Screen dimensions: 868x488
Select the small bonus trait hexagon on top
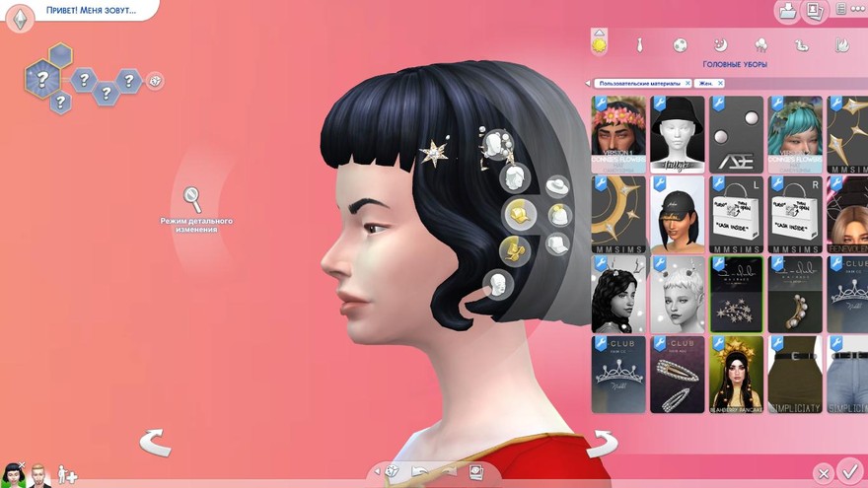pyautogui.click(x=60, y=55)
